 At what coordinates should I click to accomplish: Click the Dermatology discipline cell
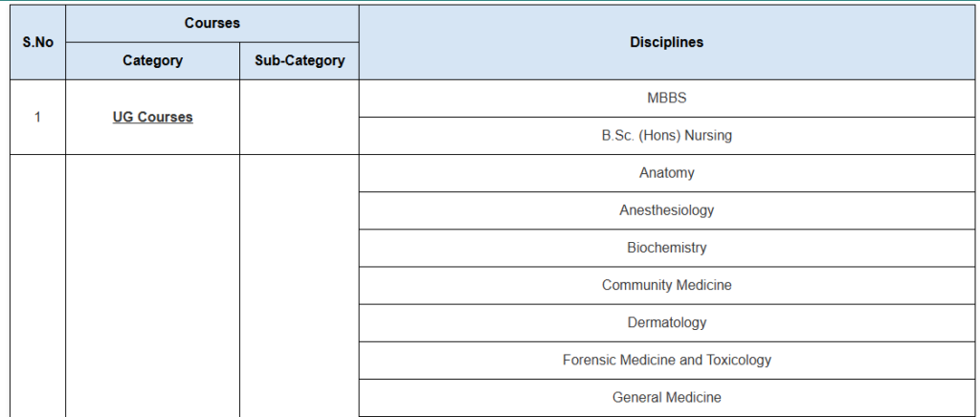pyautogui.click(x=666, y=322)
